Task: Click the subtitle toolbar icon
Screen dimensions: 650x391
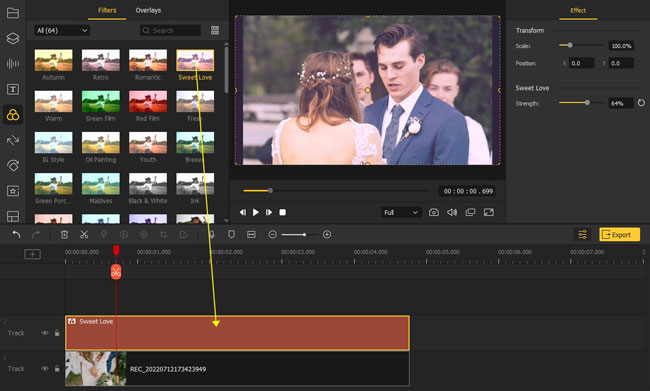Action: (x=251, y=235)
